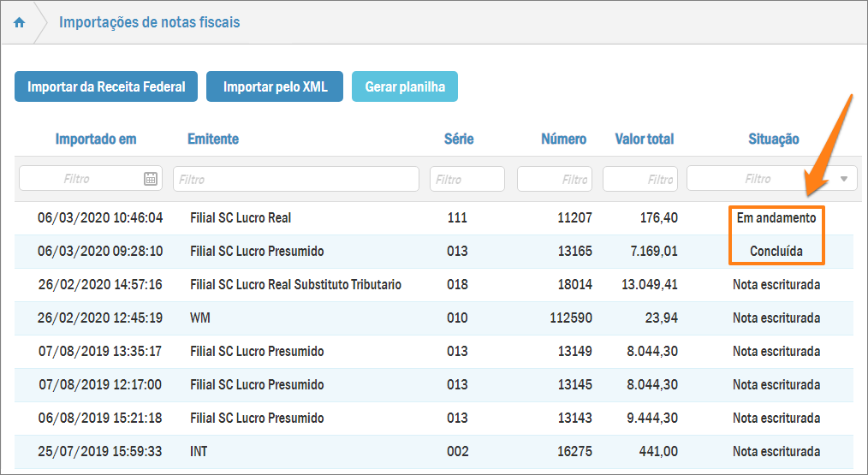Sort table by Número column header
This screenshot has height=475, width=868.
tap(563, 139)
